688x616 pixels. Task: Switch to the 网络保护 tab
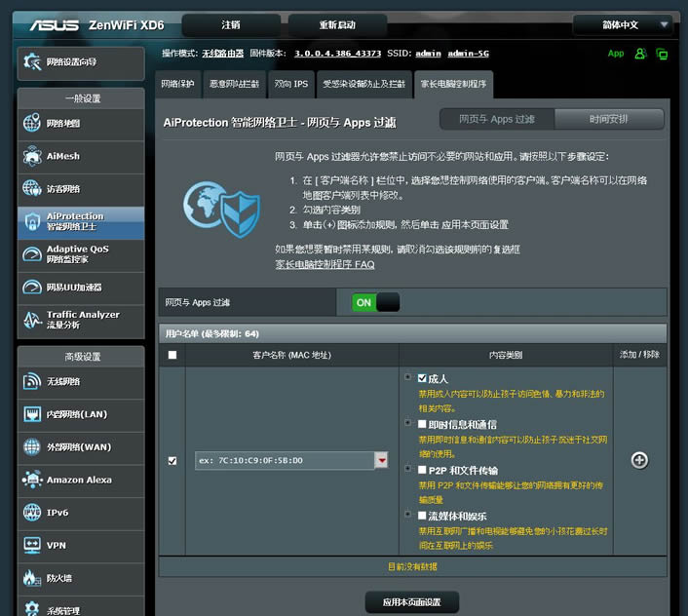pos(177,84)
